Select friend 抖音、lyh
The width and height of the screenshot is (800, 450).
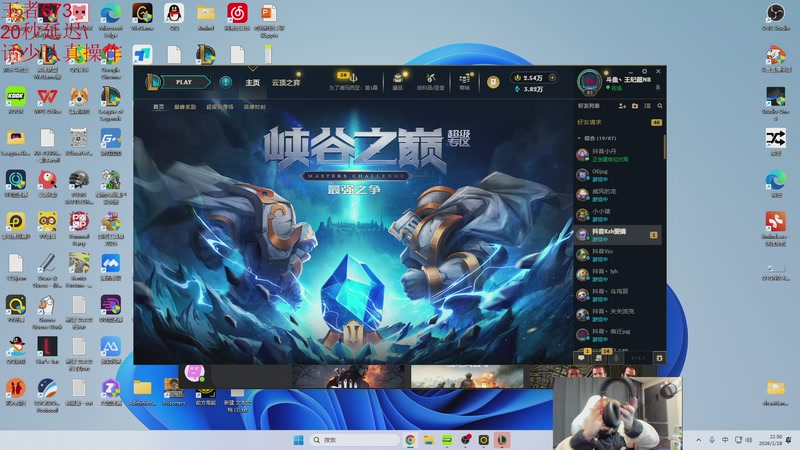(618, 275)
